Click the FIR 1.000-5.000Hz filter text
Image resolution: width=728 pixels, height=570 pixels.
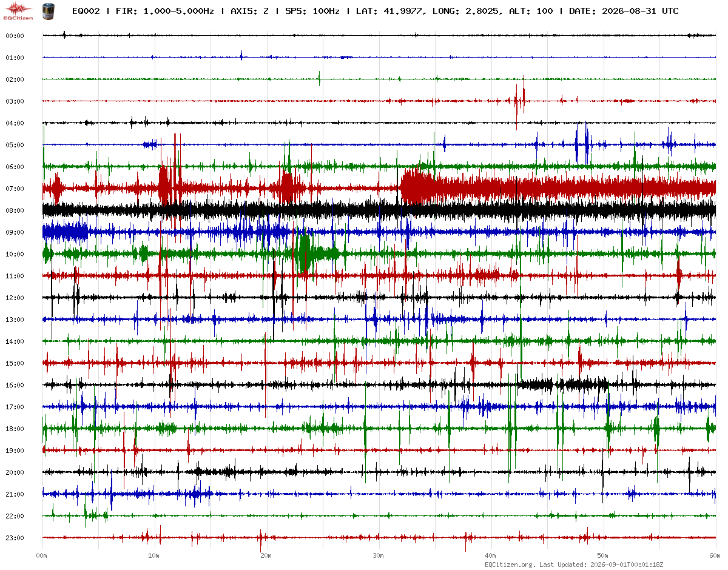pyautogui.click(x=164, y=11)
